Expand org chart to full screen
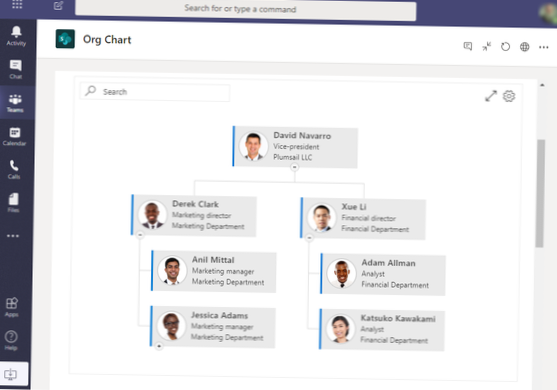Viewport: 557px width, 390px height. pyautogui.click(x=491, y=96)
